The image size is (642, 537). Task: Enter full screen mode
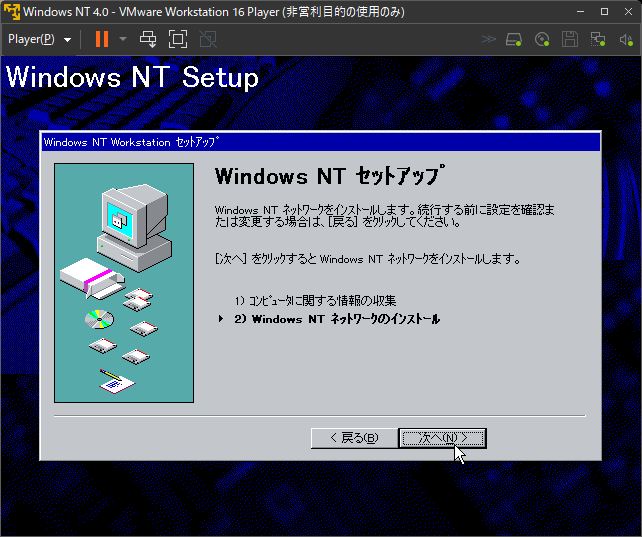(x=178, y=39)
